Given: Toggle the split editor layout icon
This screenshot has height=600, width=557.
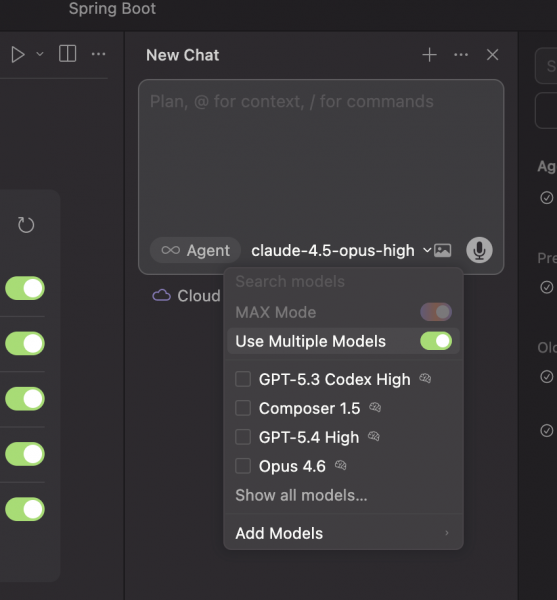Looking at the screenshot, I should coord(67,54).
